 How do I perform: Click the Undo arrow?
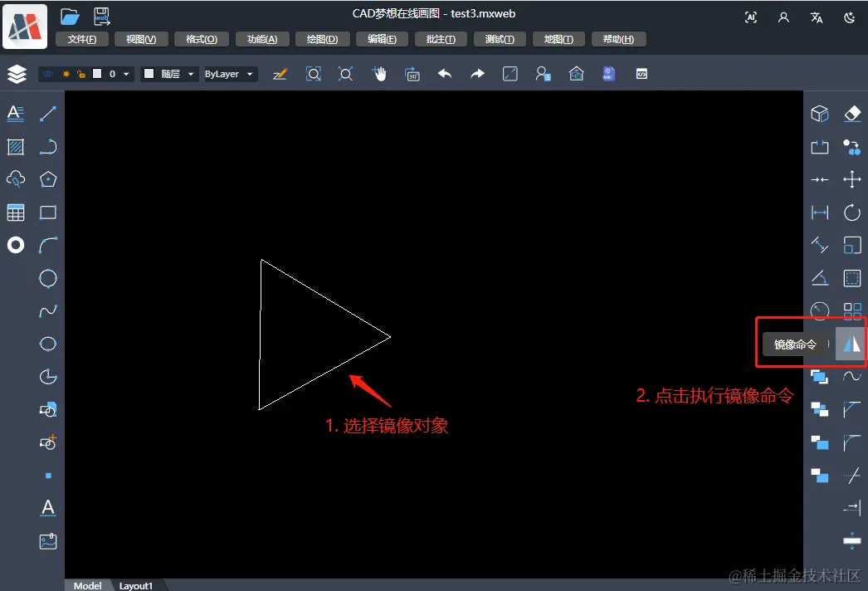(x=445, y=74)
